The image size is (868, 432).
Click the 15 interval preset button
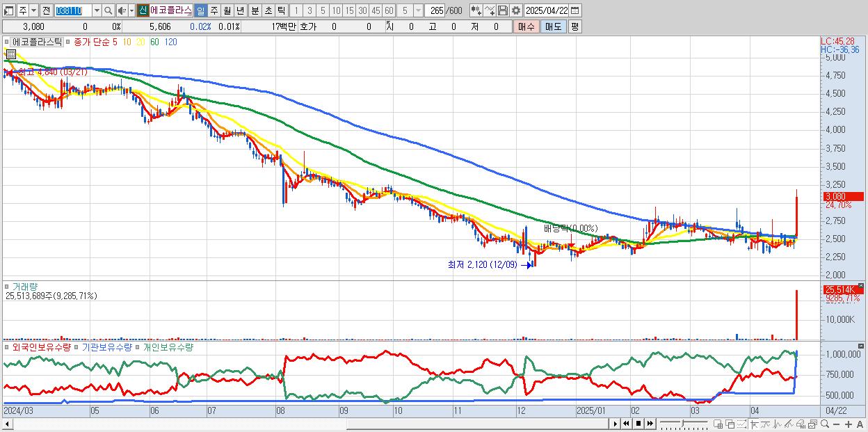(349, 10)
